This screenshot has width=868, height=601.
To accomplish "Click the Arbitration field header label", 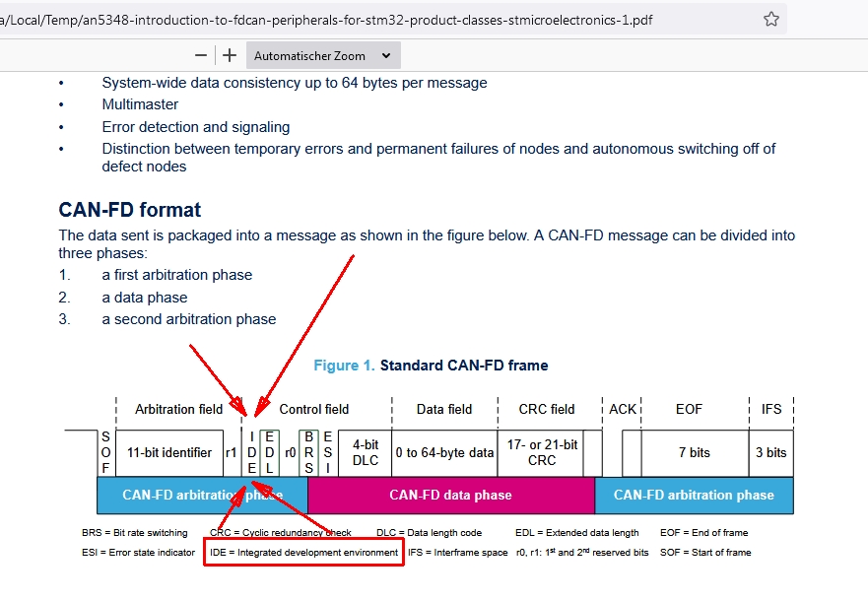I will click(x=178, y=410).
